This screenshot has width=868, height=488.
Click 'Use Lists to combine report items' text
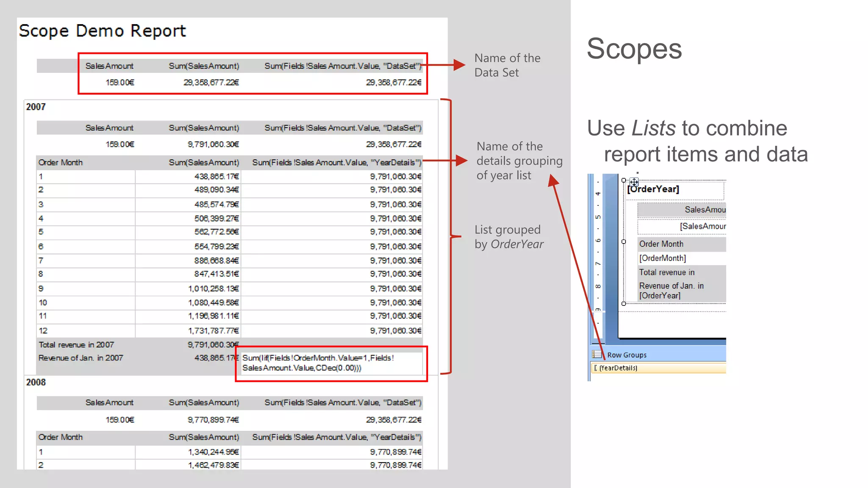coord(697,141)
